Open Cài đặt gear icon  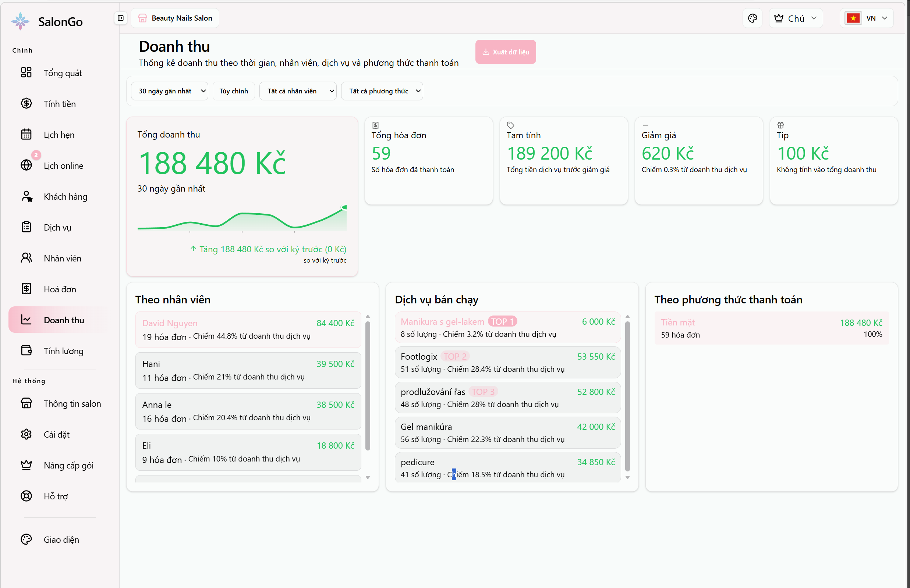26,434
